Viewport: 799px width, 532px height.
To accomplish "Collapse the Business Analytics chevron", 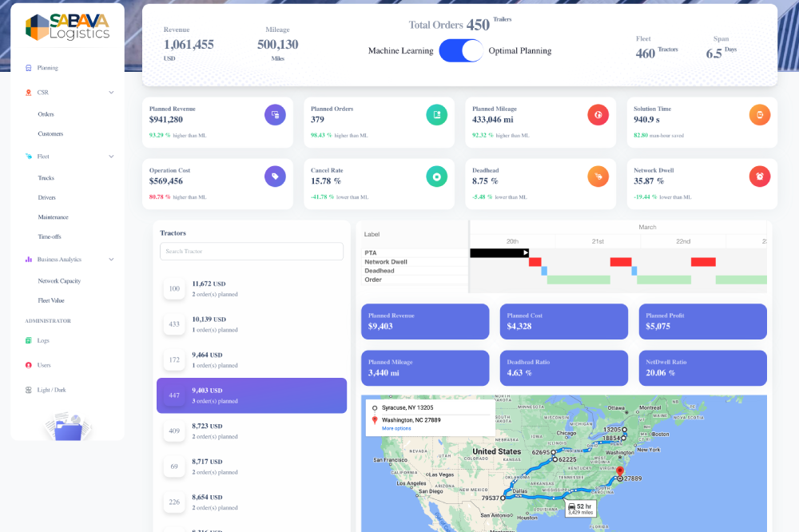I will pos(111,260).
